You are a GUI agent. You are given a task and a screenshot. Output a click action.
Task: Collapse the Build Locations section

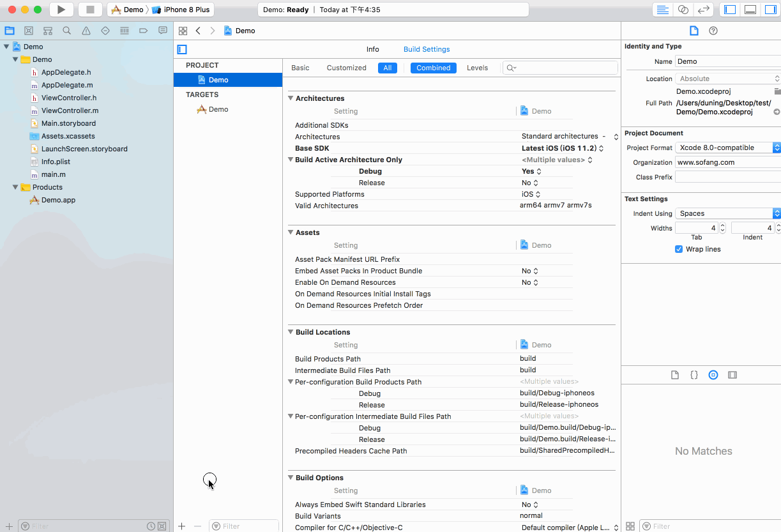click(291, 332)
